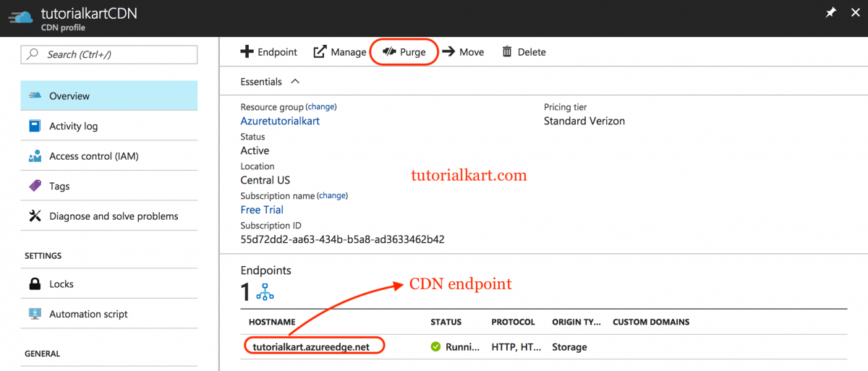Click the Access control people icon
This screenshot has width=868, height=371.
tap(35, 156)
